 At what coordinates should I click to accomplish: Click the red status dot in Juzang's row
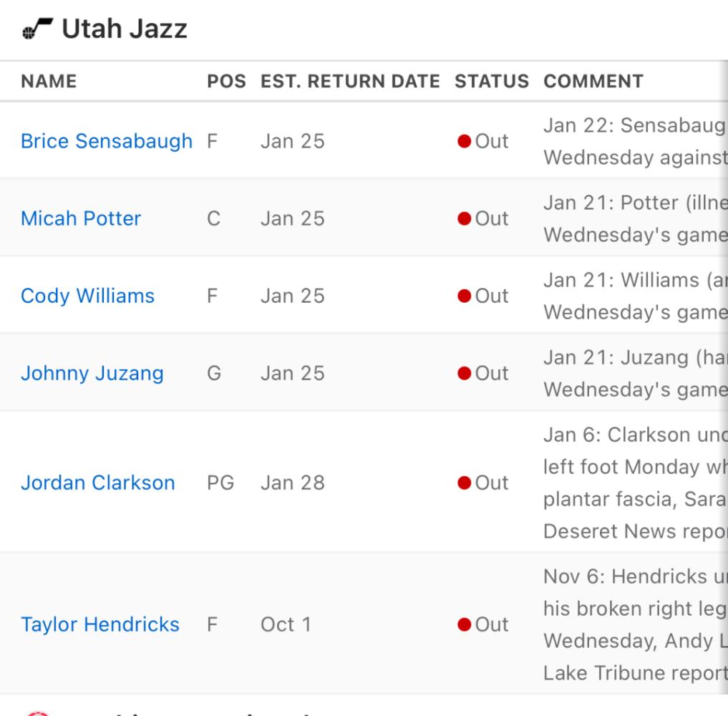465,373
